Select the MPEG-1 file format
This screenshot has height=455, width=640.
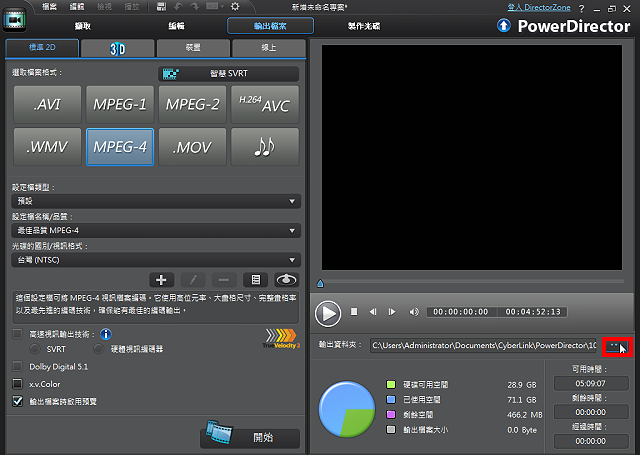[x=120, y=104]
